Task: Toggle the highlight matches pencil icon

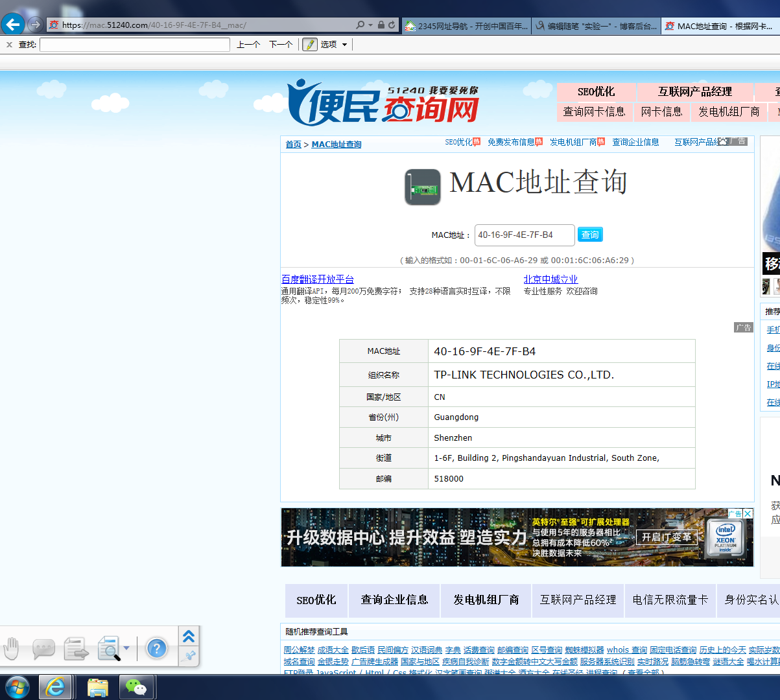Action: click(x=310, y=45)
